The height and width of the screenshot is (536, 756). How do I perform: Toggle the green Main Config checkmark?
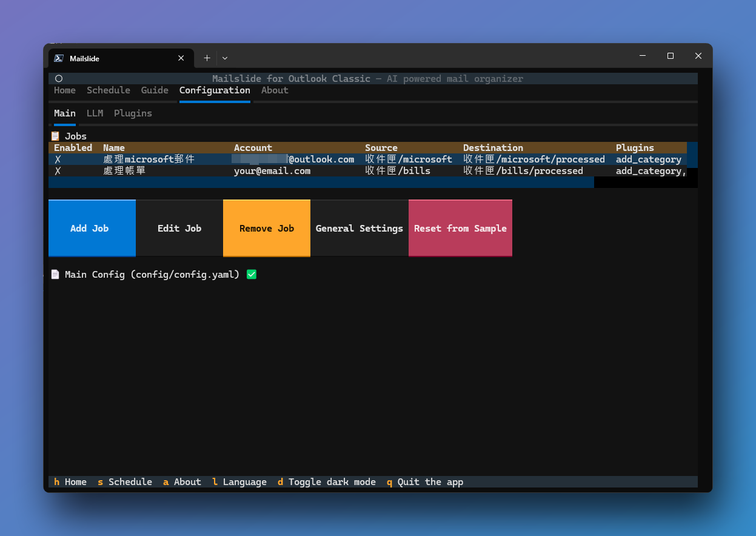point(252,275)
